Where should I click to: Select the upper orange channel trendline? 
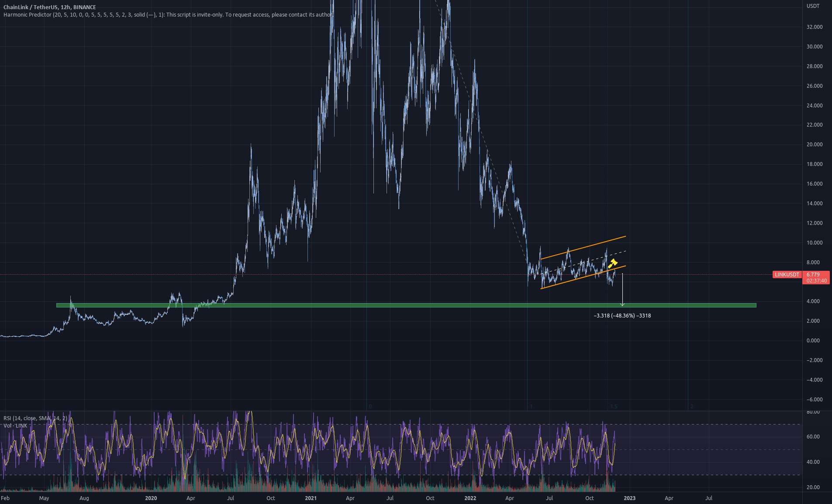point(583,248)
